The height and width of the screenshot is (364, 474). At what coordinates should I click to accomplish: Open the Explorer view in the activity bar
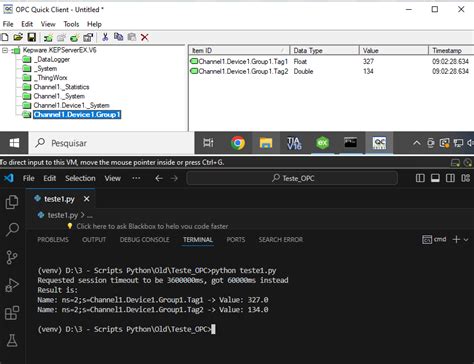[x=12, y=202]
